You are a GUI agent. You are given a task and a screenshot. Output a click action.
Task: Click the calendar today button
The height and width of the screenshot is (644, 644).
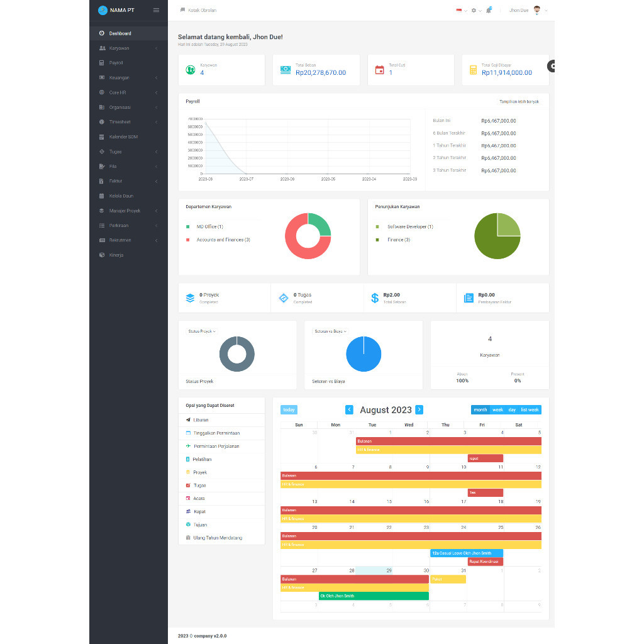(x=289, y=409)
